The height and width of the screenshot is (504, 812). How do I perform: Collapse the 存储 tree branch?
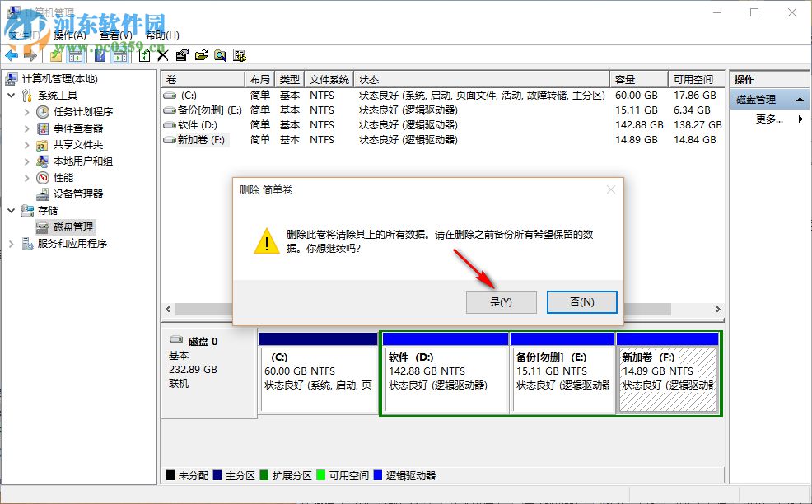click(12, 210)
